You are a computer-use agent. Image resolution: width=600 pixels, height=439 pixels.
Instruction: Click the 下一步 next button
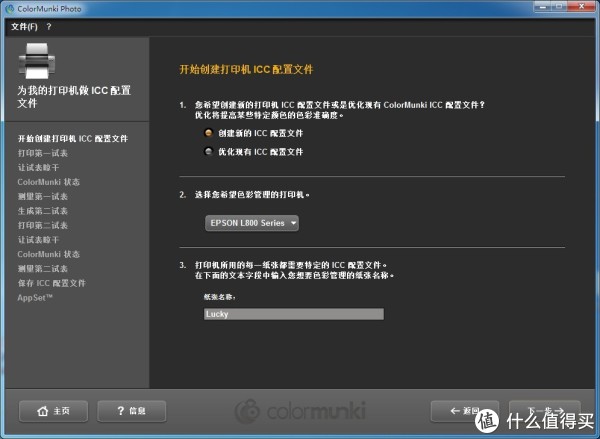coord(545,411)
